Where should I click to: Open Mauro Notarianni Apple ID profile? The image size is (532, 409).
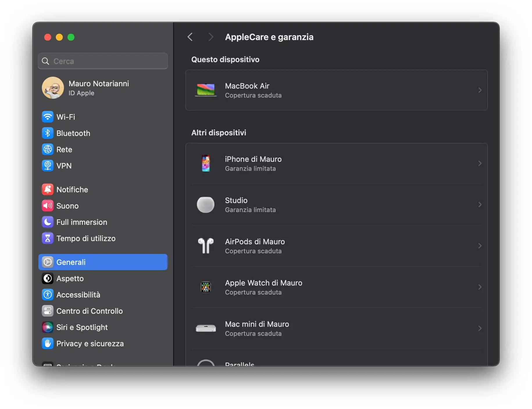pos(98,88)
